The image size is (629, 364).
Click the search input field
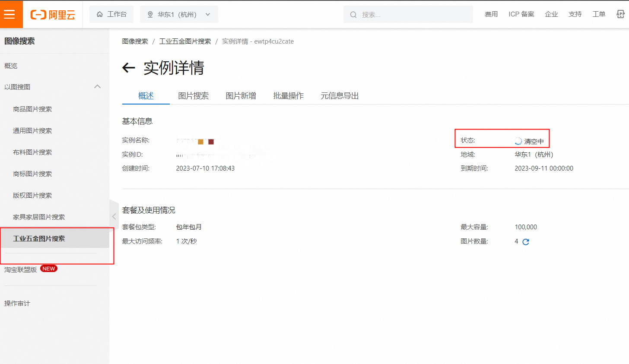tap(408, 14)
